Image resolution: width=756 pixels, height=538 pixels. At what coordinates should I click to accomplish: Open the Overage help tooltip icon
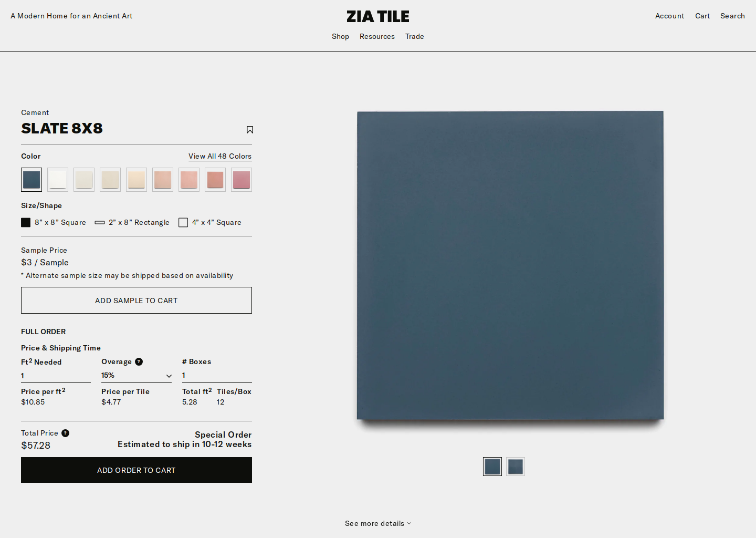coord(139,361)
